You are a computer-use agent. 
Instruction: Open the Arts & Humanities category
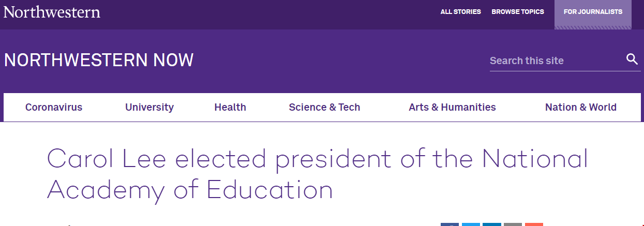point(452,107)
